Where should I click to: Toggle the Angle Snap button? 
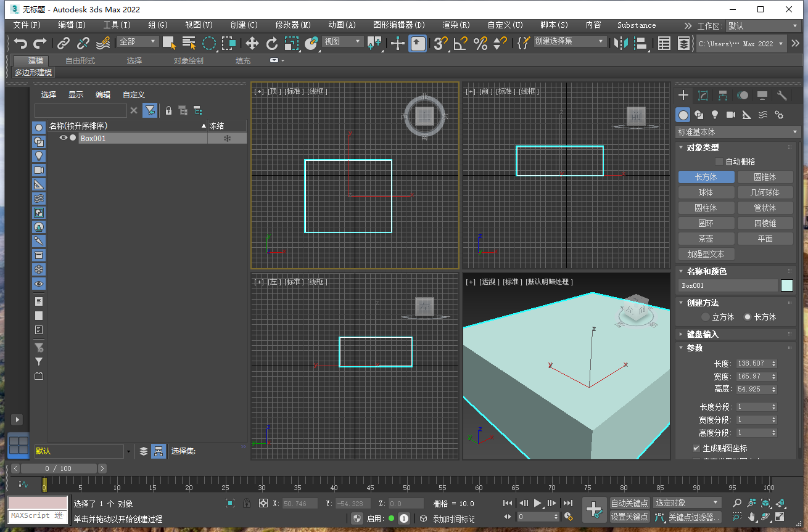460,43
